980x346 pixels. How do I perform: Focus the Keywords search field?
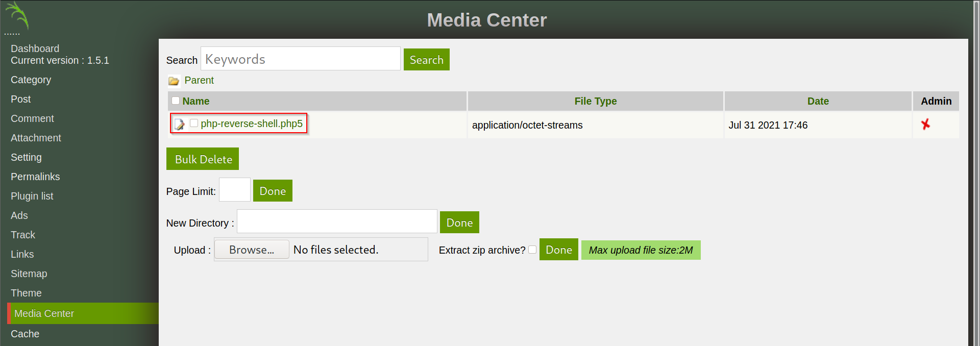(x=300, y=59)
